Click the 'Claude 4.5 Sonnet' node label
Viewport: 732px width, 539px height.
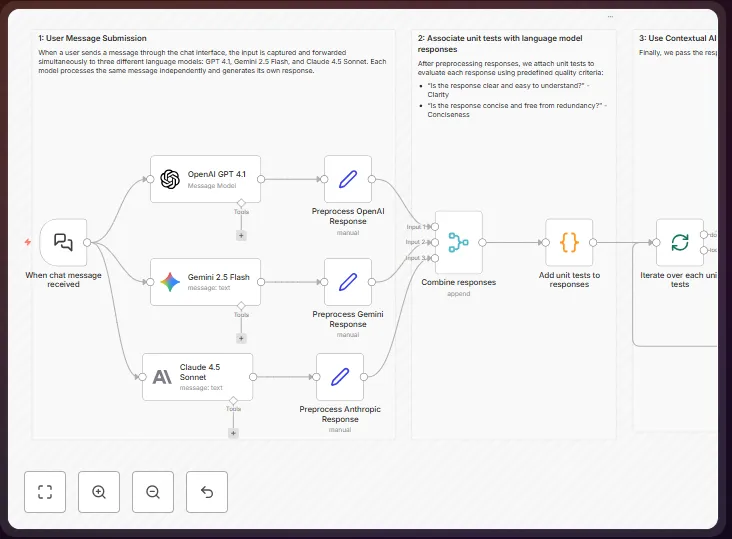pos(200,372)
